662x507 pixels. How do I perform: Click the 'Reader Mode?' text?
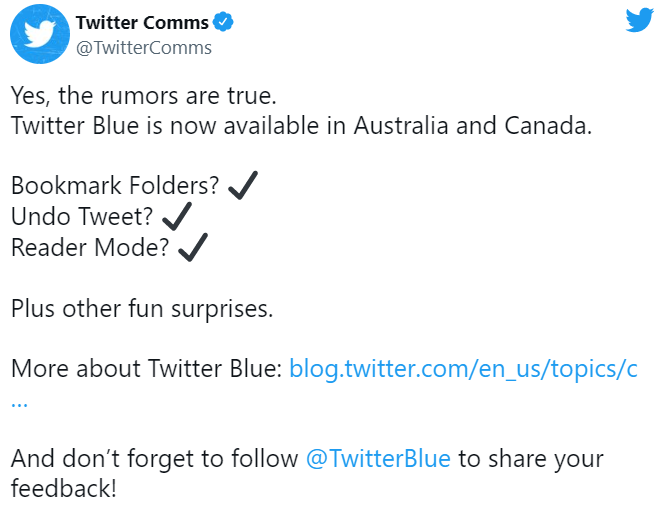90,247
